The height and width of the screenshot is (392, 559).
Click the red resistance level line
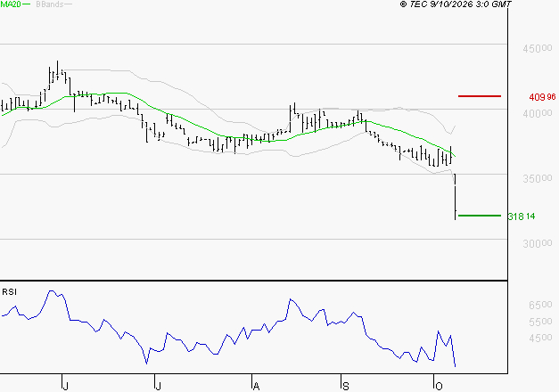tap(480, 96)
